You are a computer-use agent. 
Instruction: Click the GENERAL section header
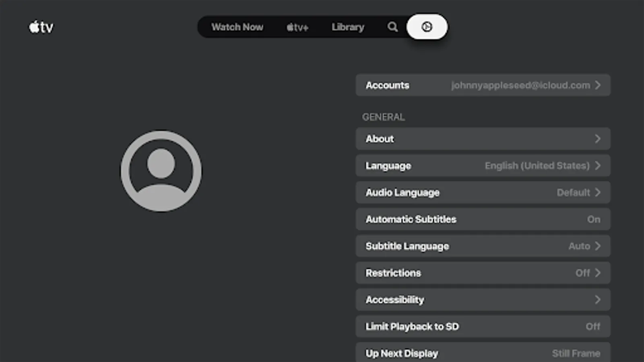pos(383,117)
